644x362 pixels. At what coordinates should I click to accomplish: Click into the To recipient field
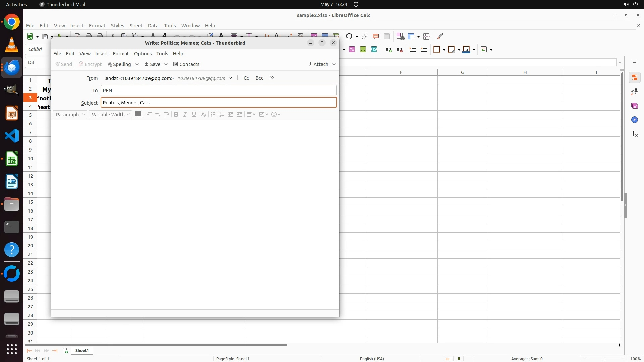(x=218, y=90)
